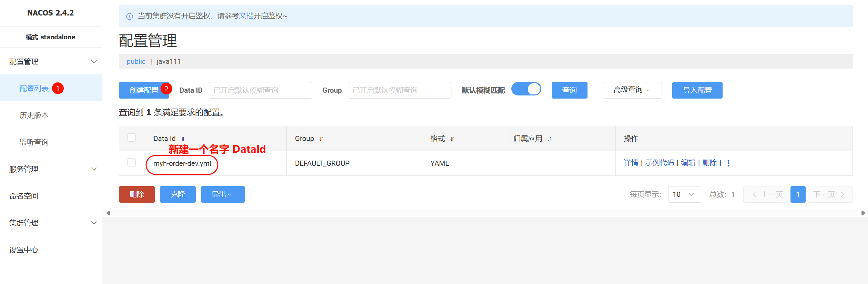Check the select-all checkbox in table header
Image resolution: width=868 pixels, height=284 pixels.
pos(132,138)
